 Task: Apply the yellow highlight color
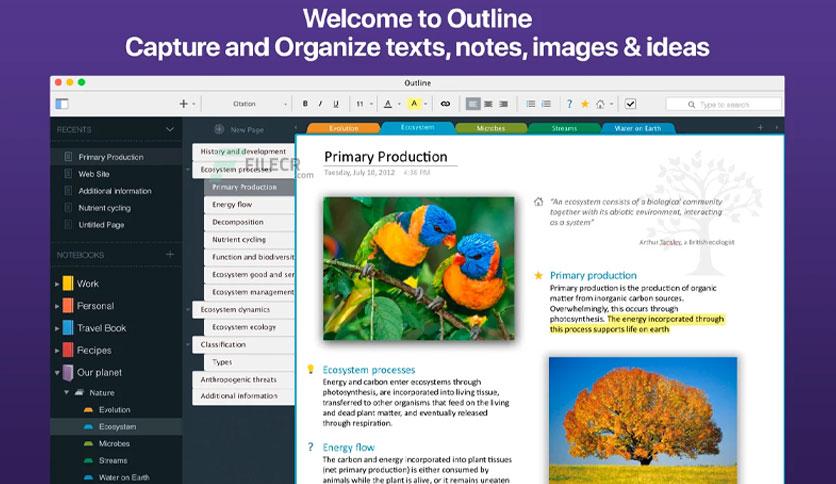point(414,104)
